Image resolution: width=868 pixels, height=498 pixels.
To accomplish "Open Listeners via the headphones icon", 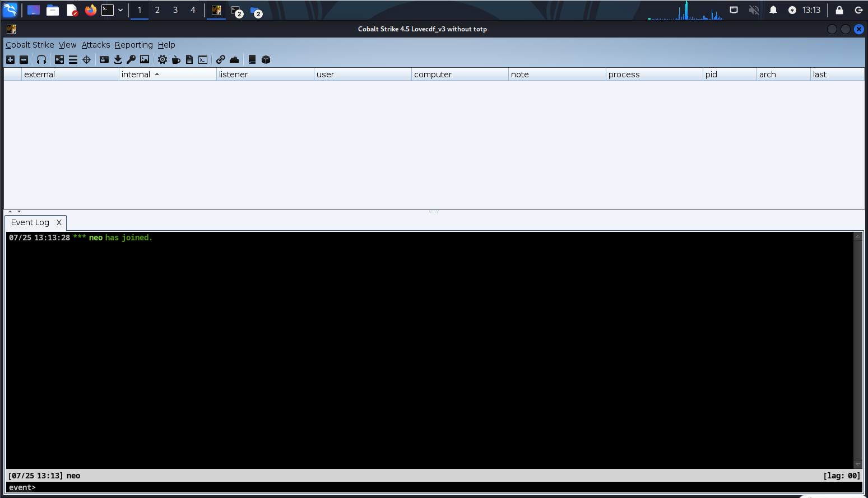I will click(x=41, y=59).
